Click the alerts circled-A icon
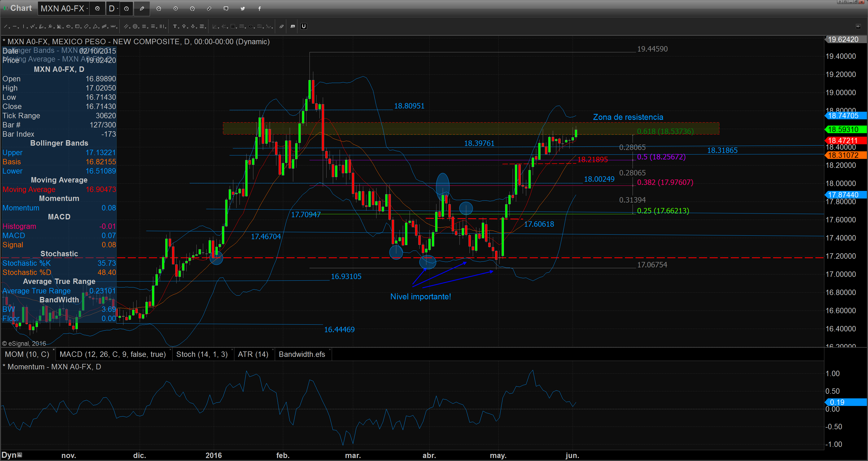The width and height of the screenshot is (868, 461). pos(192,9)
